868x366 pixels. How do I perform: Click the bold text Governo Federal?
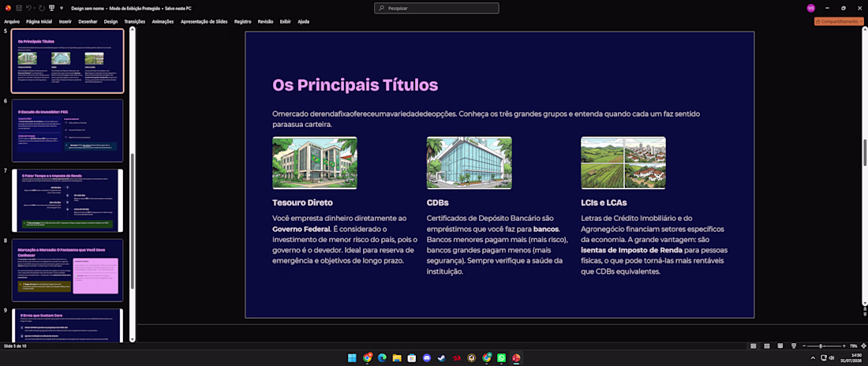pyautogui.click(x=301, y=229)
